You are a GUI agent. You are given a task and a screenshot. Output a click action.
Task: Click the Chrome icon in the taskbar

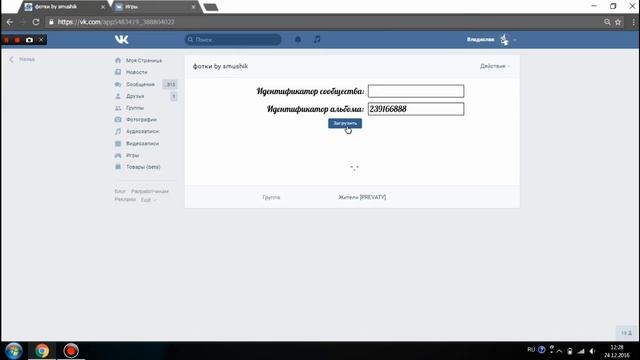point(42,351)
